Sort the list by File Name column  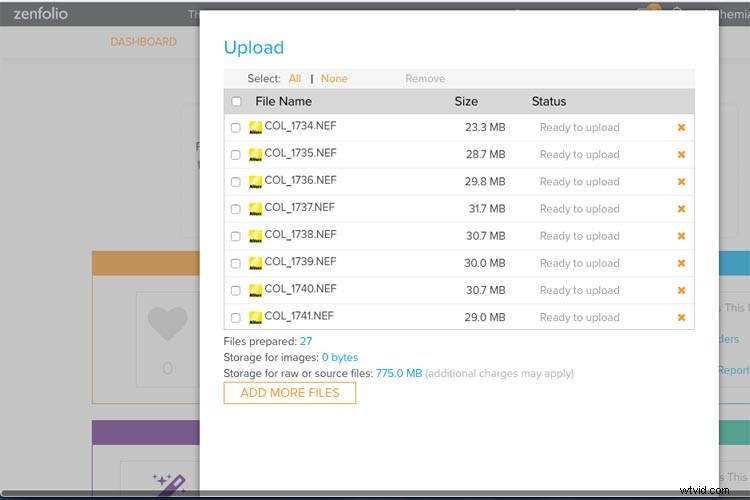click(283, 101)
